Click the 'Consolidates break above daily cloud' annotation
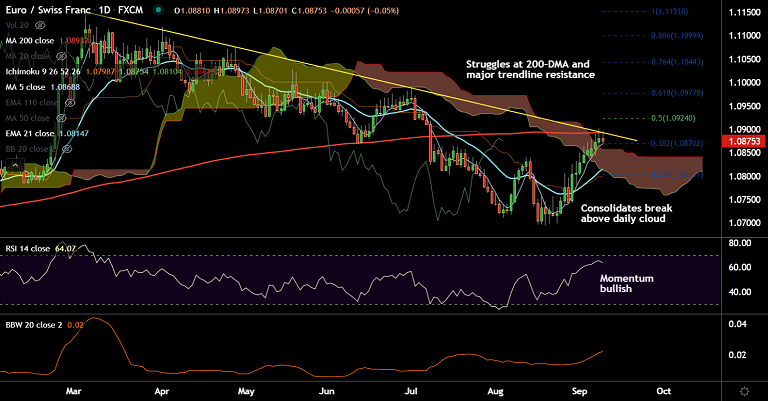Screen dimensions: 768x401 [626, 213]
